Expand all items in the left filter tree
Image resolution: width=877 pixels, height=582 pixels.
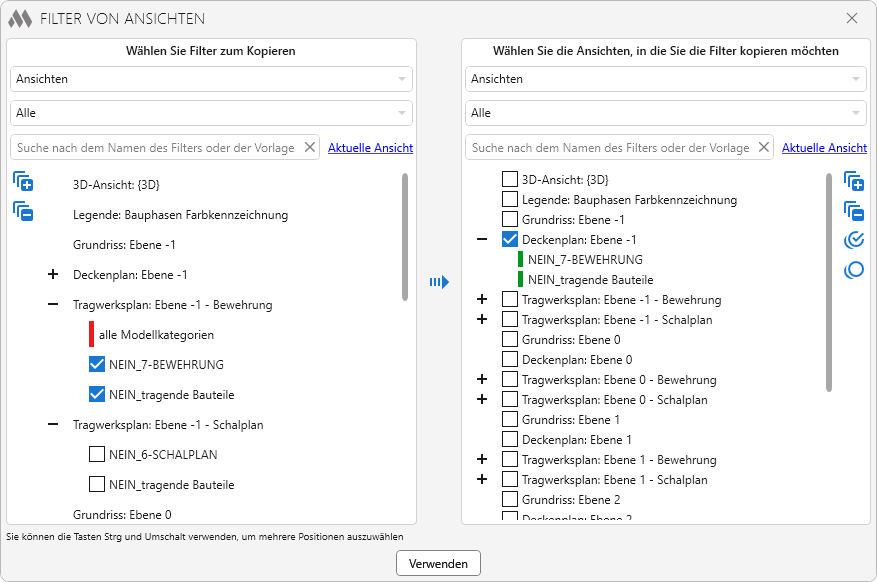(x=23, y=182)
